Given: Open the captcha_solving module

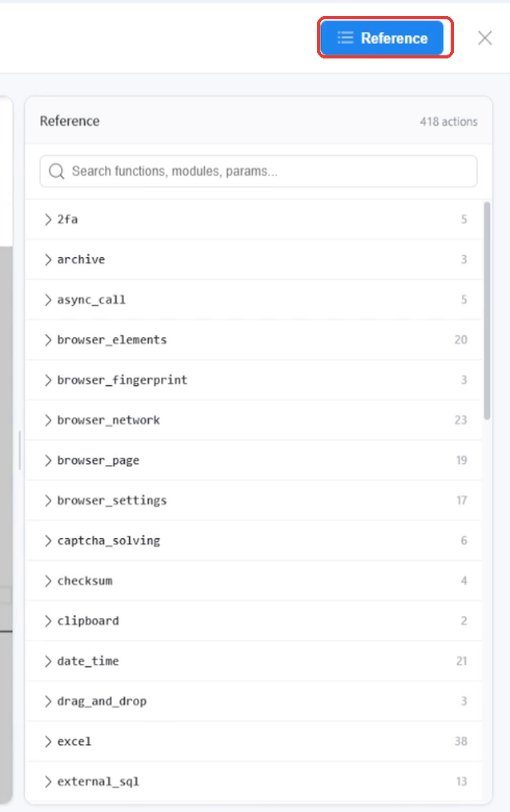Looking at the screenshot, I should 254,540.
